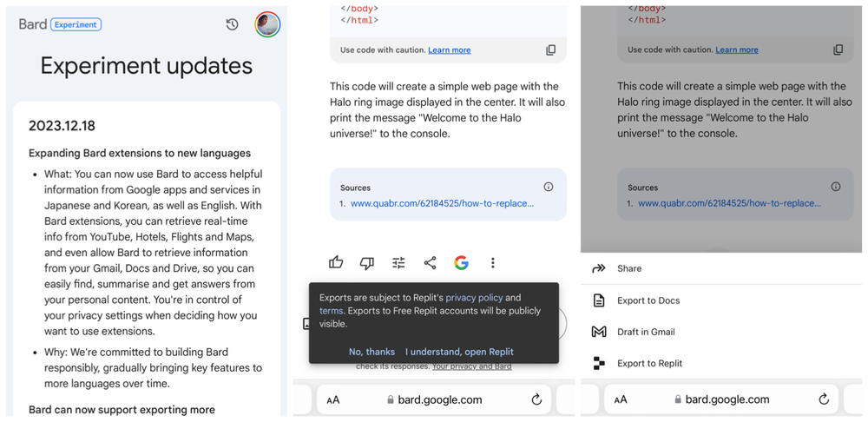Open the Replit terms link

tap(331, 311)
